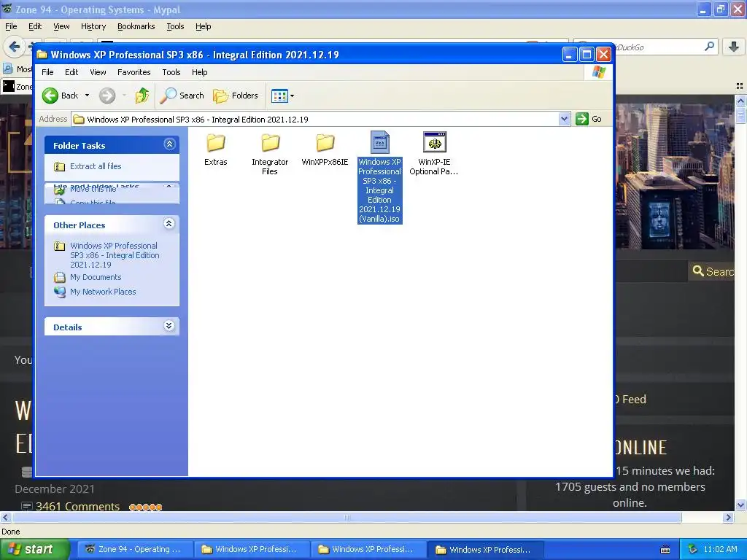Click browser vertical scrollbar down arrow
Screen dimensions: 747x560
741,505
